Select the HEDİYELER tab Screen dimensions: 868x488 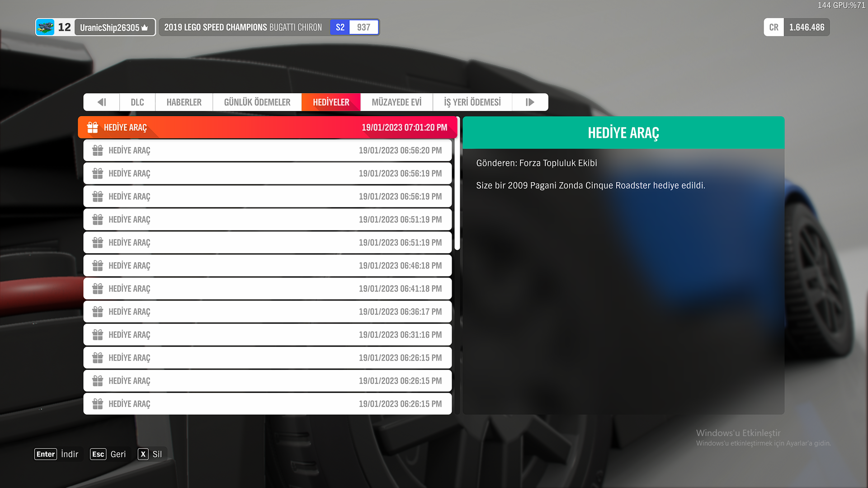pyautogui.click(x=331, y=102)
